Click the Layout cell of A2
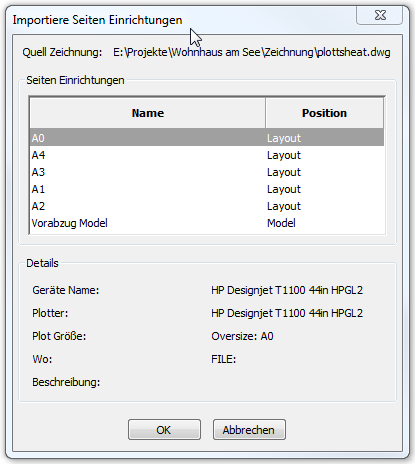This screenshot has height=464, width=415. [x=284, y=206]
